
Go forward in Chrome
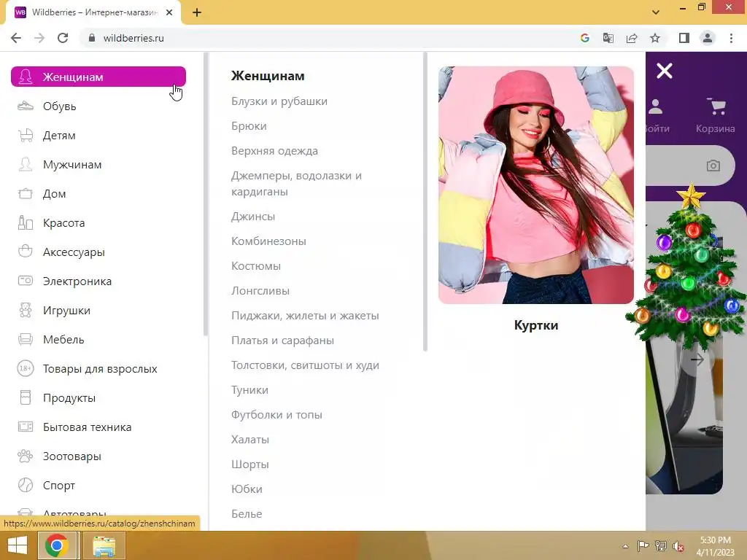click(x=39, y=38)
